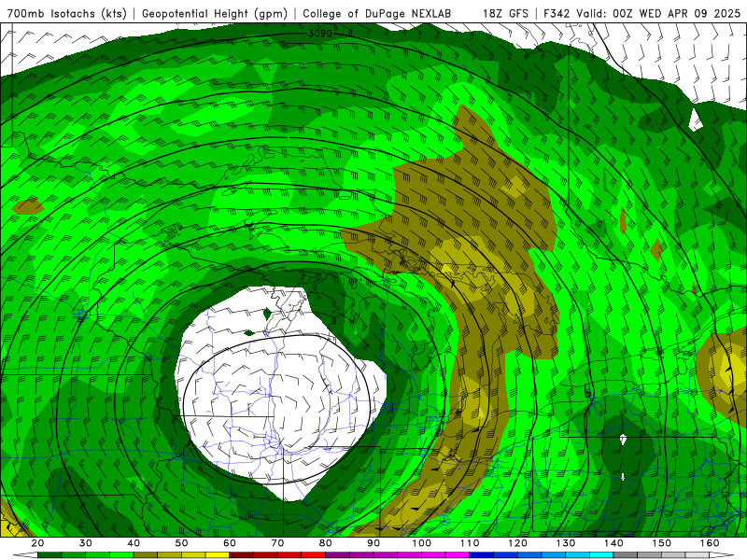Click the '700mb Isotachs (kts)' title text
This screenshot has width=747, height=560.
pyautogui.click(x=66, y=13)
